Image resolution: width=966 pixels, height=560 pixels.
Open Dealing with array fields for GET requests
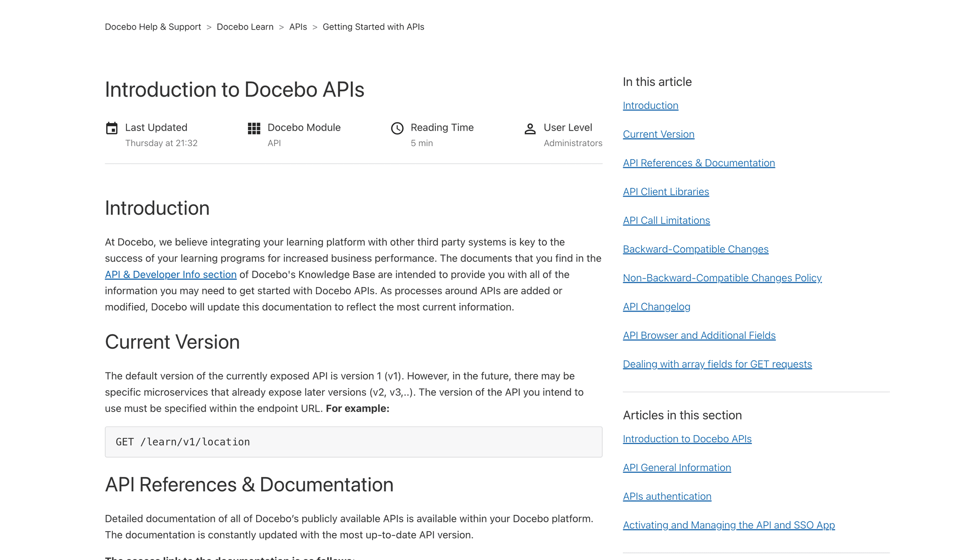tap(717, 364)
